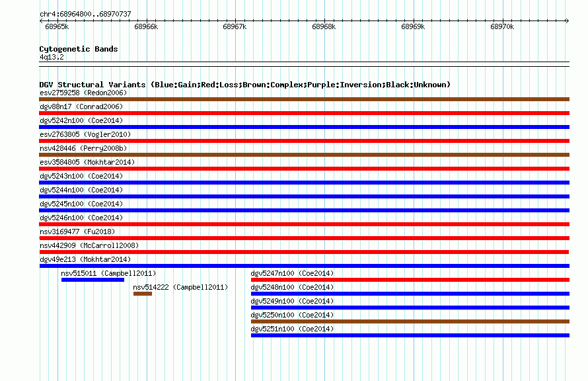This screenshot has width=588, height=381.
Task: Open the esv2763805 (Vogler2010) label
Action: pos(85,134)
